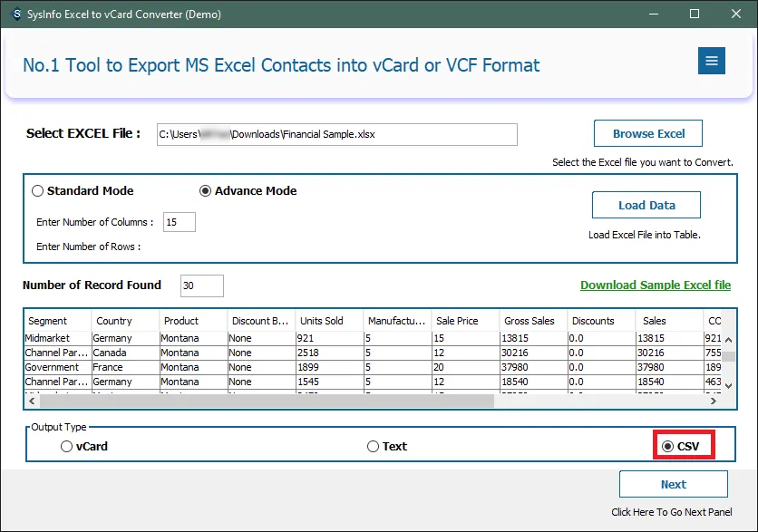Select the Manufactu... column header

[396, 321]
